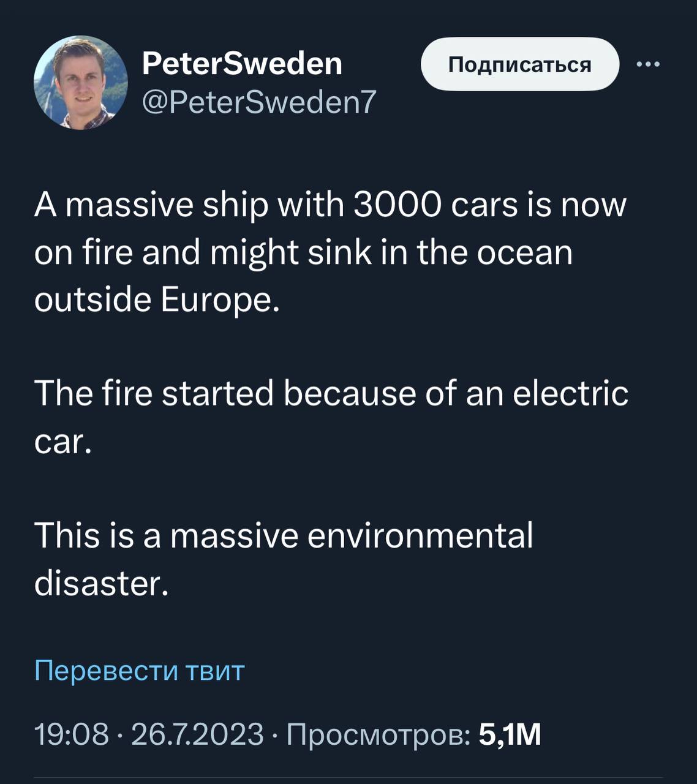Click the Подписаться follow button
This screenshot has width=697, height=784.
(x=520, y=64)
